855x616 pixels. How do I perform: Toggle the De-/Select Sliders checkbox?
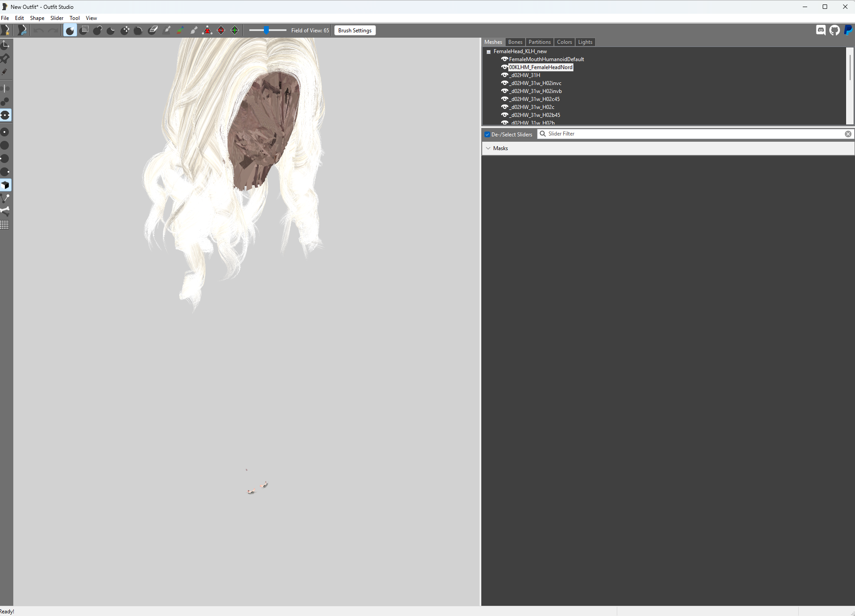pyautogui.click(x=487, y=134)
